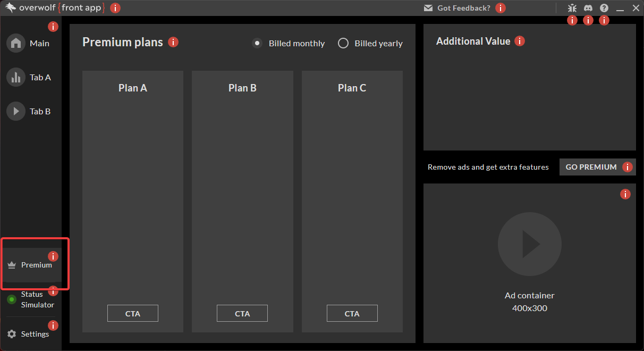Click info icon on Status Simulator item
The height and width of the screenshot is (351, 644).
(x=53, y=291)
